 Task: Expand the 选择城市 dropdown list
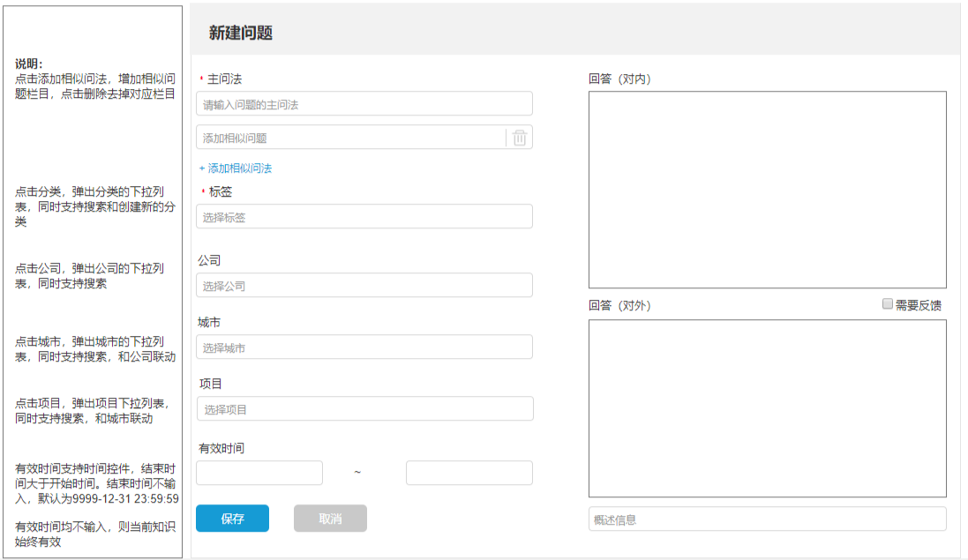[364, 347]
